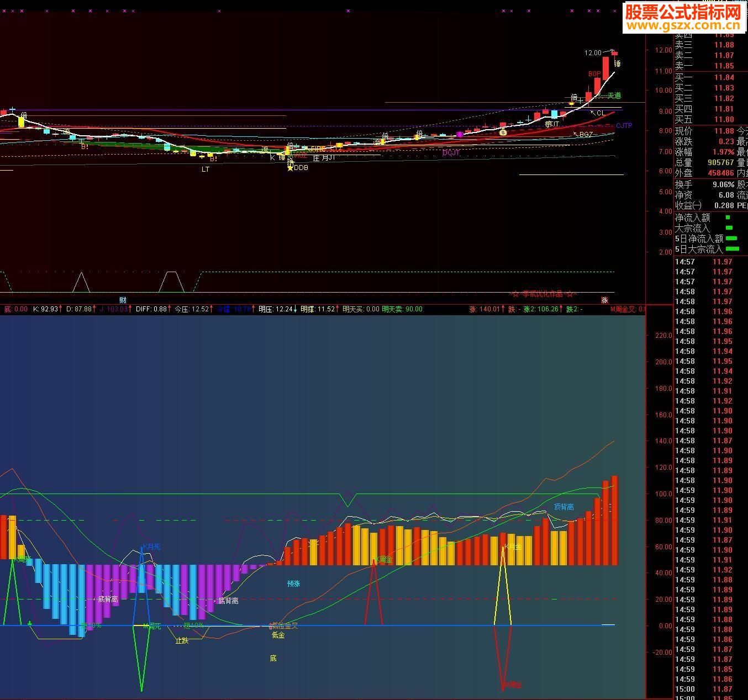Click the LT label under the candles
Viewport: 748px width, 700px height.
pos(206,169)
